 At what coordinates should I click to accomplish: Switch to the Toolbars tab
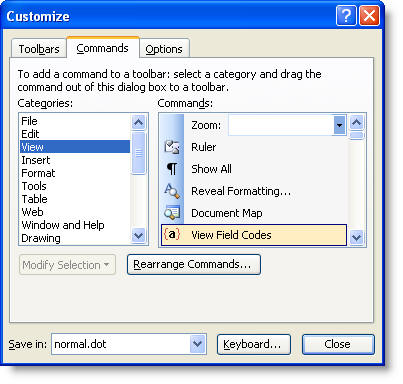coord(39,49)
